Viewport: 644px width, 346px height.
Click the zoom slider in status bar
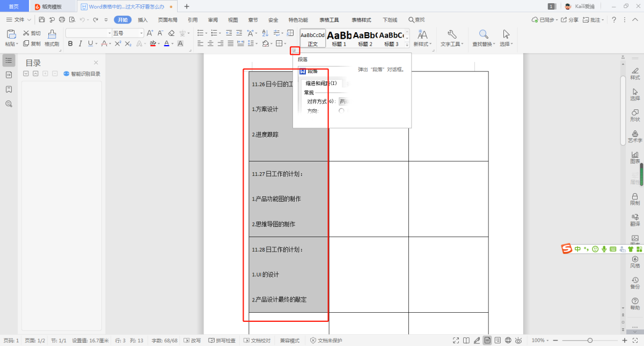(590, 341)
